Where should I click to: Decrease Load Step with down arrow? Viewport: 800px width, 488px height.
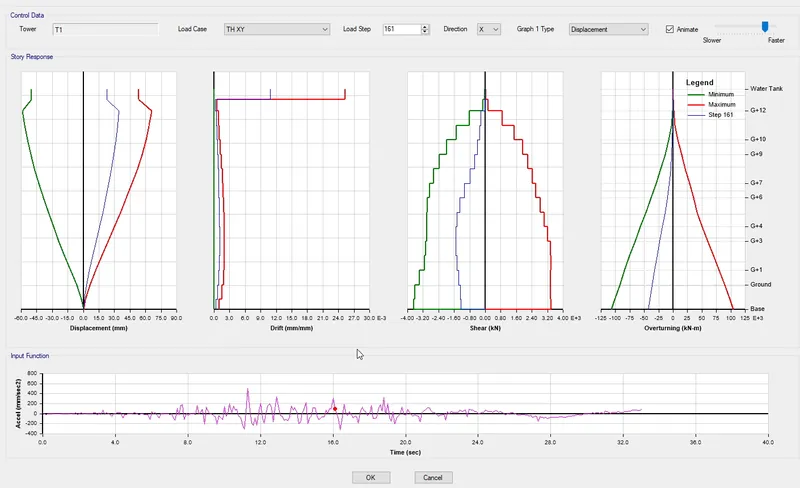pos(425,32)
